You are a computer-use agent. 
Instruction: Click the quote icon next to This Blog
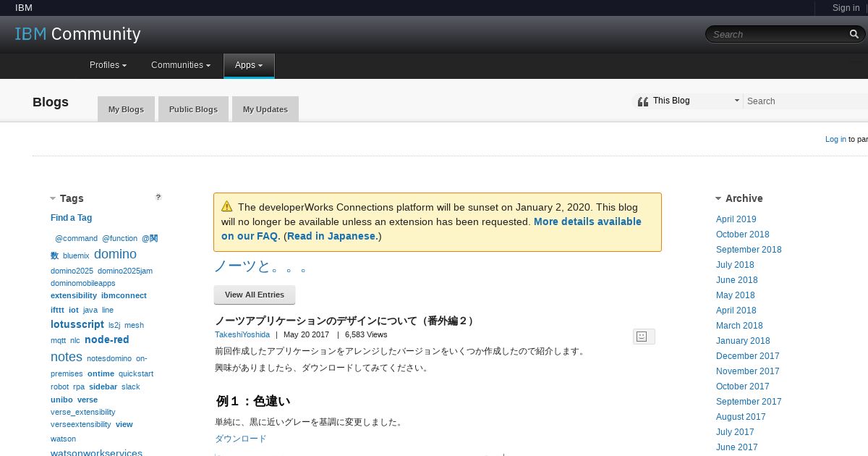[642, 101]
